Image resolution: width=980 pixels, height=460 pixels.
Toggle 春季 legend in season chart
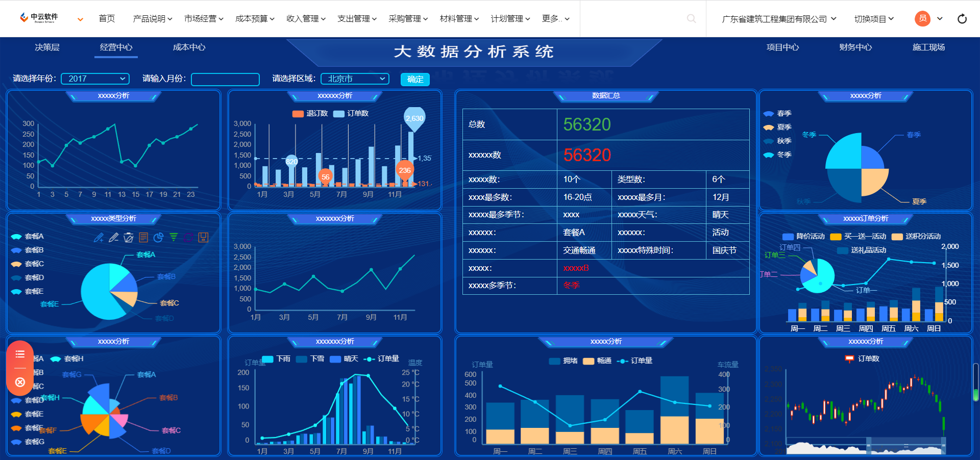(777, 113)
